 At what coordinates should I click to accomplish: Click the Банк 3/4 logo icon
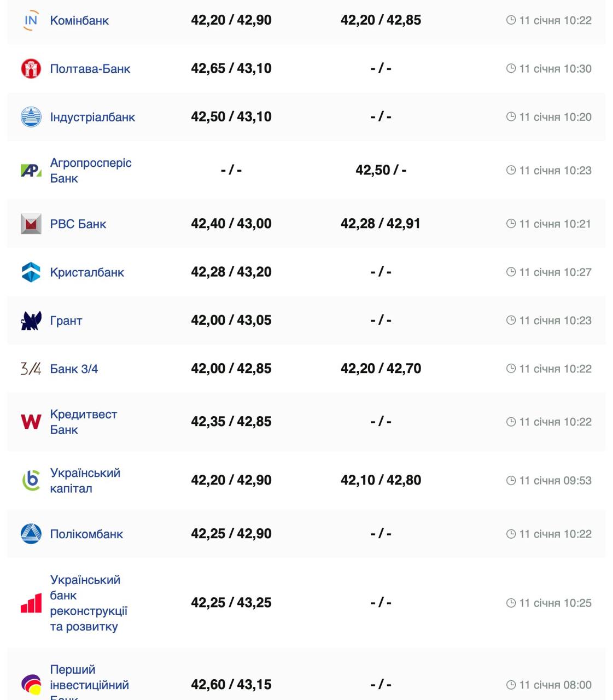31,369
